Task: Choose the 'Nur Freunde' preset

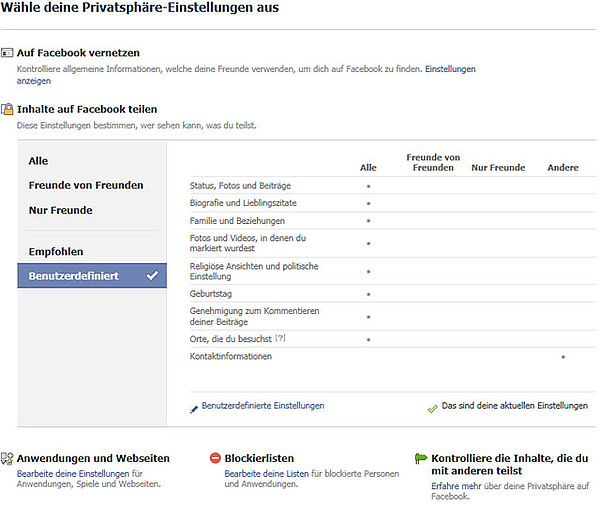Action: click(x=61, y=210)
